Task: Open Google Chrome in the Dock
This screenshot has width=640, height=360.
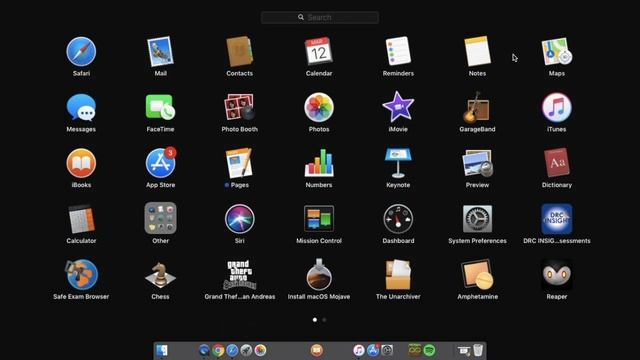Action: click(x=218, y=350)
